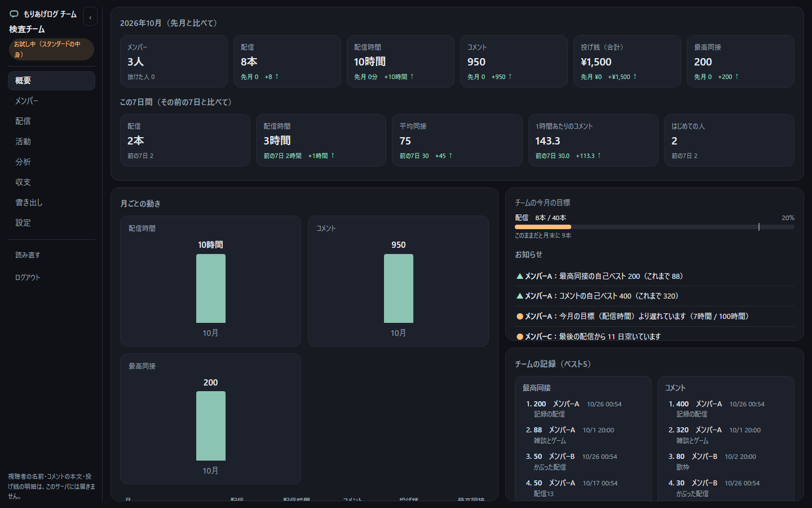Click the お試し中 trial plan badge
Screen dimensions: 812x508
51,49
